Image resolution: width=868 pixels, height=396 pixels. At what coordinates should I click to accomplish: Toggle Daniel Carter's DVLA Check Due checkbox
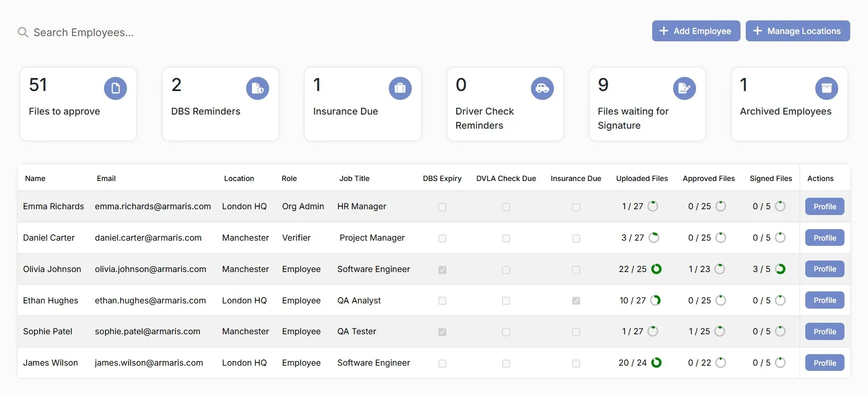[x=506, y=239]
